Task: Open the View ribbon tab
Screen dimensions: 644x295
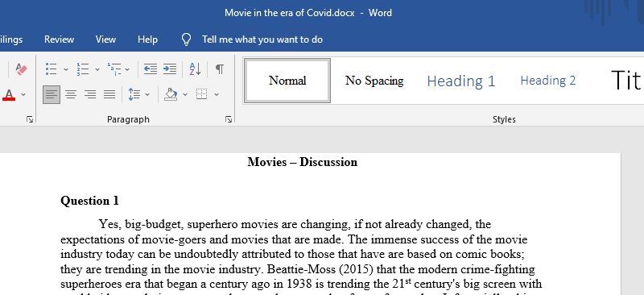Action: click(105, 39)
